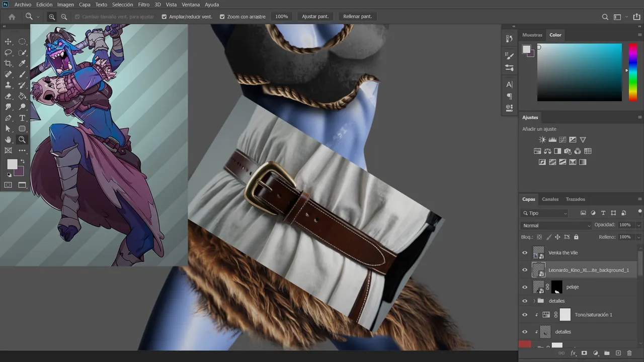
Task: Add a Color Balance adjustment
Action: (547, 151)
